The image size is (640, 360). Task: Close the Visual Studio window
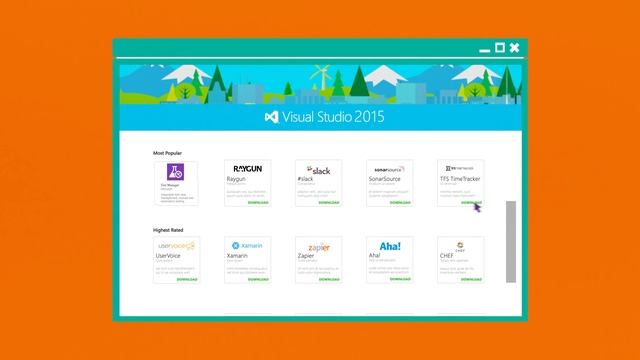514,48
